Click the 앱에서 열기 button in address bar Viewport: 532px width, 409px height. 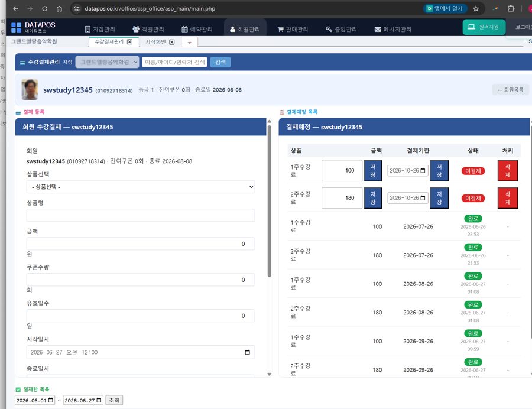pos(445,8)
